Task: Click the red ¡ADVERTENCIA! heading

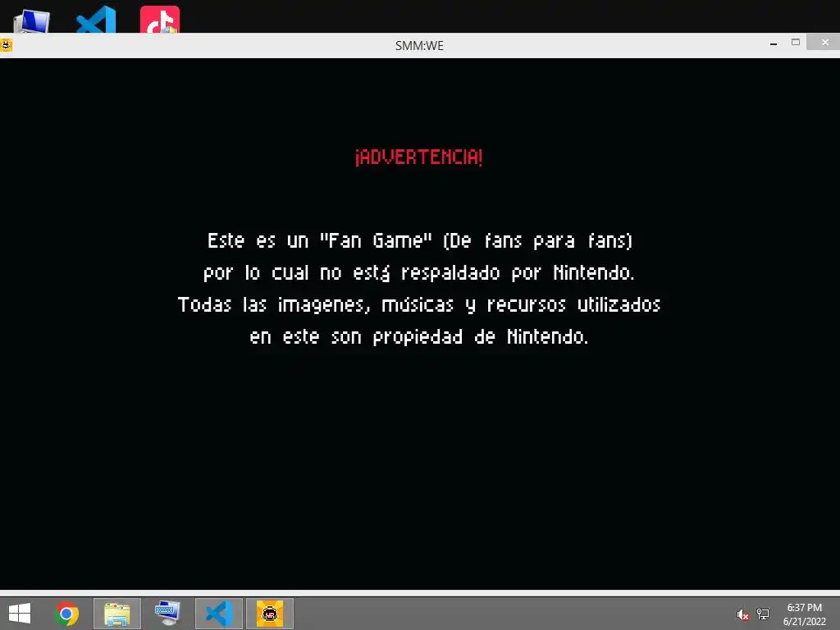Action: [x=418, y=157]
